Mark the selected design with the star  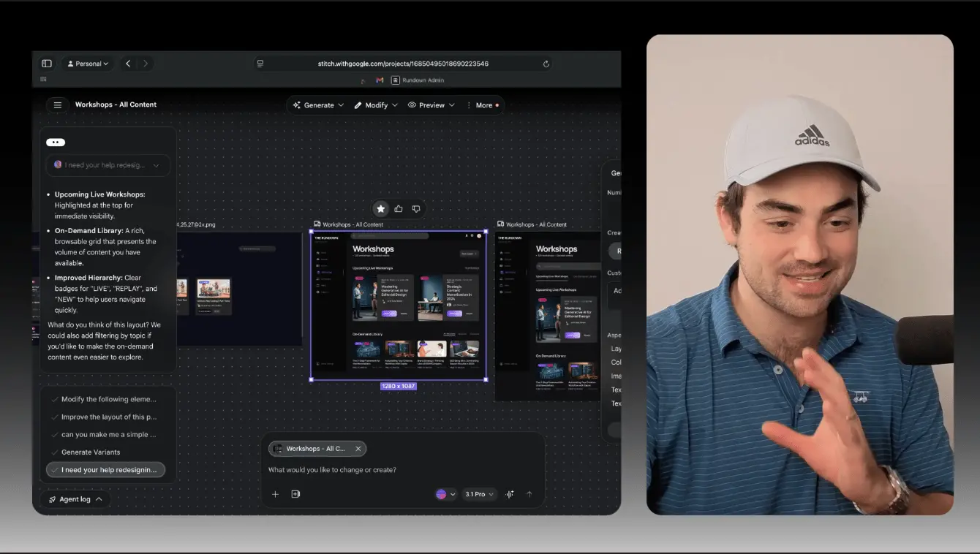[380, 209]
